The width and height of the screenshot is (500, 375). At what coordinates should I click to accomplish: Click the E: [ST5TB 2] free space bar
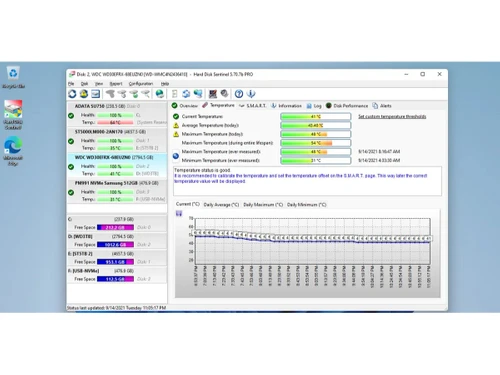(115, 262)
